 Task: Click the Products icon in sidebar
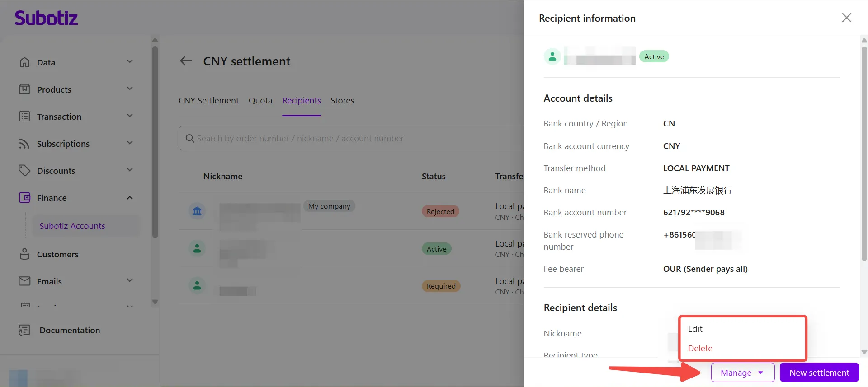(x=24, y=89)
